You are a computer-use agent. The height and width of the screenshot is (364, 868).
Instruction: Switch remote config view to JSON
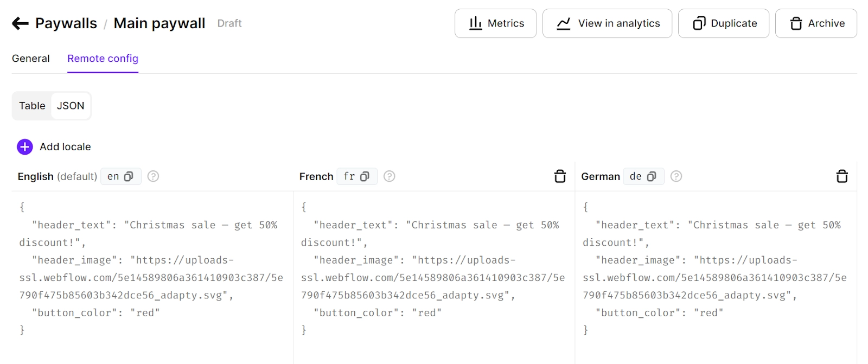(71, 106)
